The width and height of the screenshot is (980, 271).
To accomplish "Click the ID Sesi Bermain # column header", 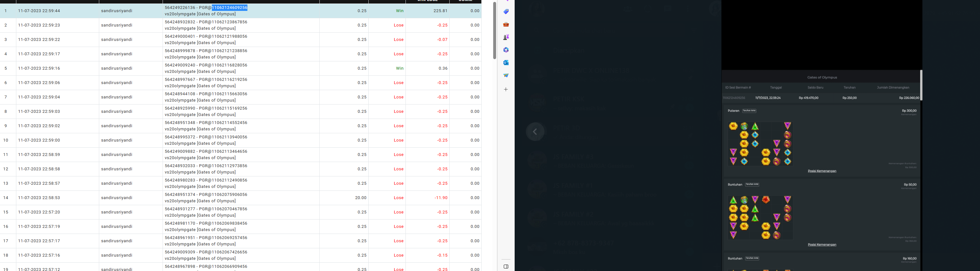I will click(738, 88).
